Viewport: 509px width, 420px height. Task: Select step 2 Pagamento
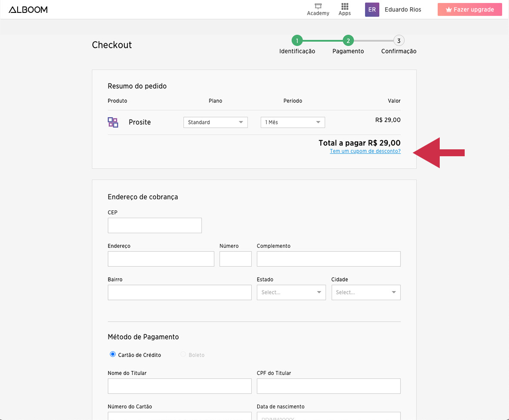point(348,41)
